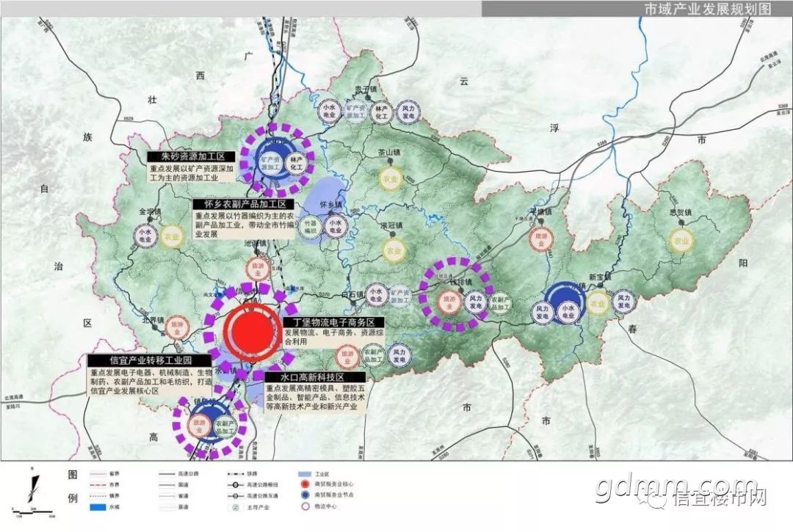Screen dimensions: 793x532
Task: Click the 小水电业 circle beside 金垌镇
Action: point(145,236)
